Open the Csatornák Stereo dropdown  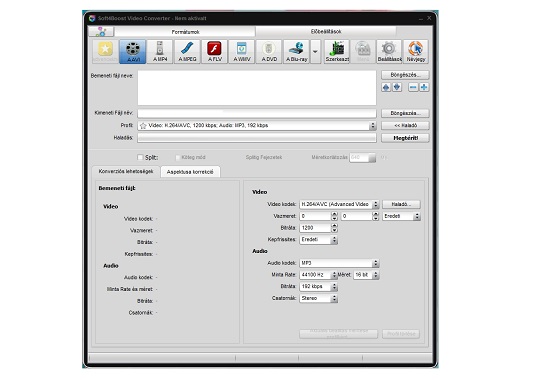point(334,299)
